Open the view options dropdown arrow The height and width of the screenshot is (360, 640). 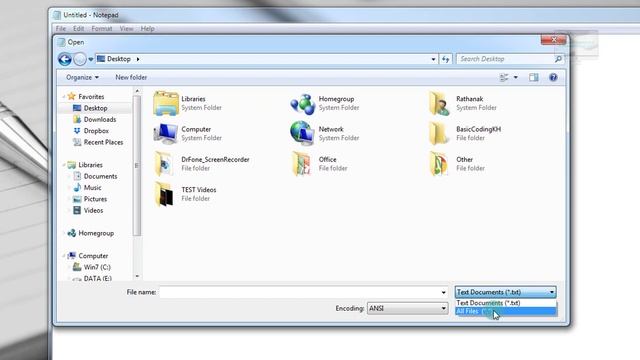[516, 77]
